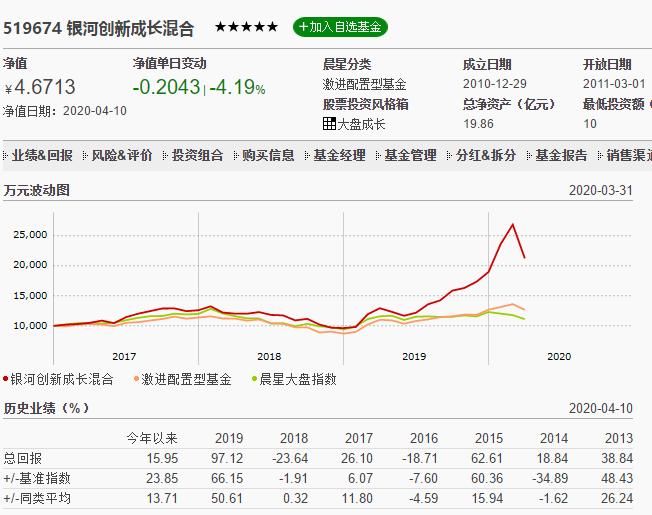Open the 风险&评价 tab
Viewport: 652px width, 515px height.
(x=122, y=155)
